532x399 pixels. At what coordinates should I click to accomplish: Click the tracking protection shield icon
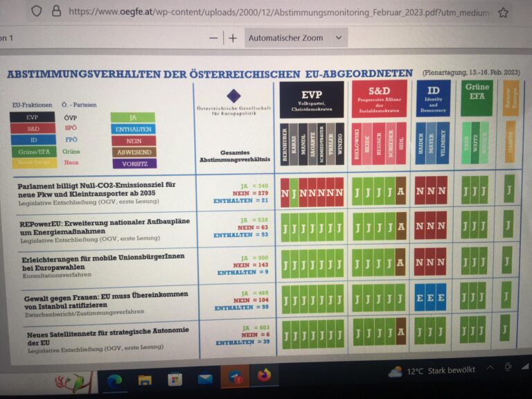pyautogui.click(x=37, y=11)
